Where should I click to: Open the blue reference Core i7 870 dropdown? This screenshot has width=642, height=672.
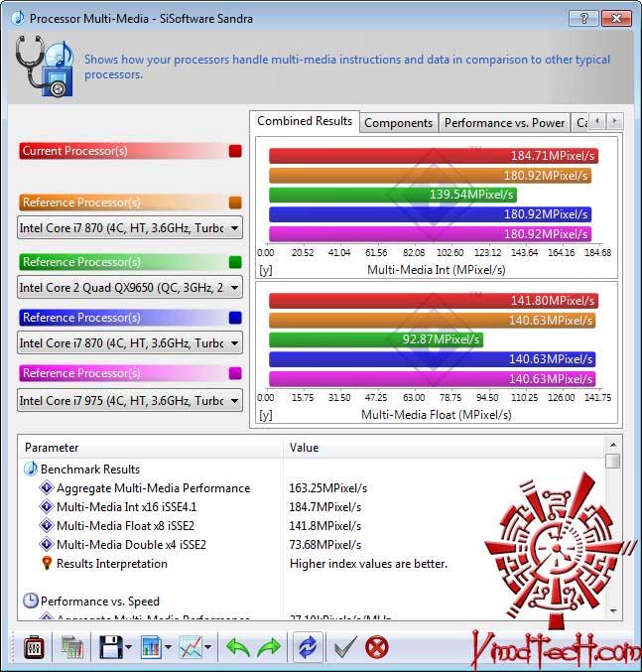click(x=130, y=342)
